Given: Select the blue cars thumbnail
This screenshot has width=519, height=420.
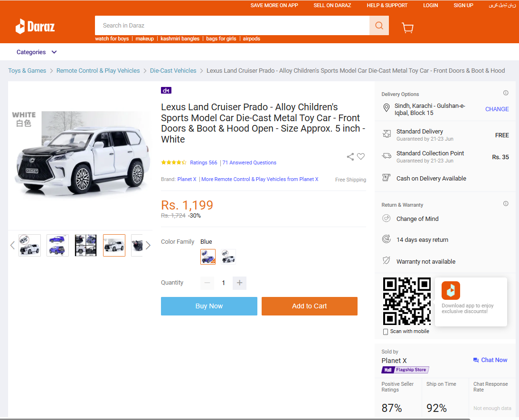Looking at the screenshot, I should (x=57, y=246).
